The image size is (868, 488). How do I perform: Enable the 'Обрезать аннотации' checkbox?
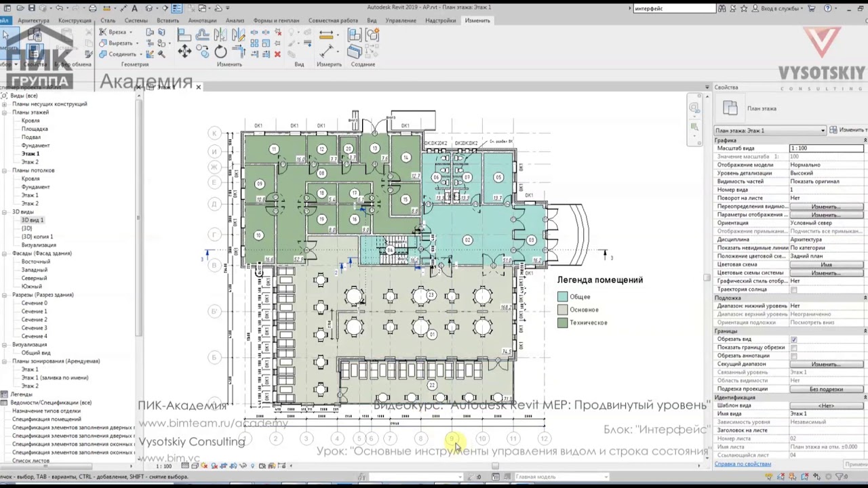click(x=793, y=356)
